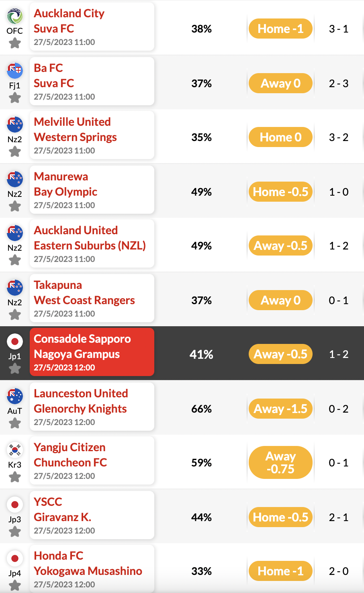
Task: Click the OFC league logo icon
Action: tap(15, 16)
